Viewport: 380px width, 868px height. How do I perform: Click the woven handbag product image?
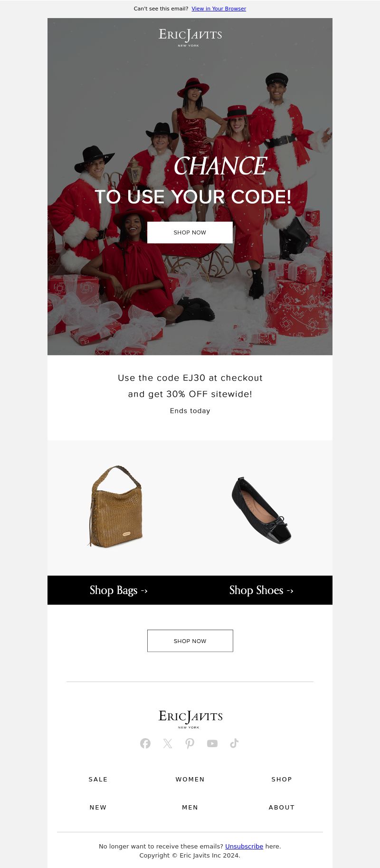(116, 507)
